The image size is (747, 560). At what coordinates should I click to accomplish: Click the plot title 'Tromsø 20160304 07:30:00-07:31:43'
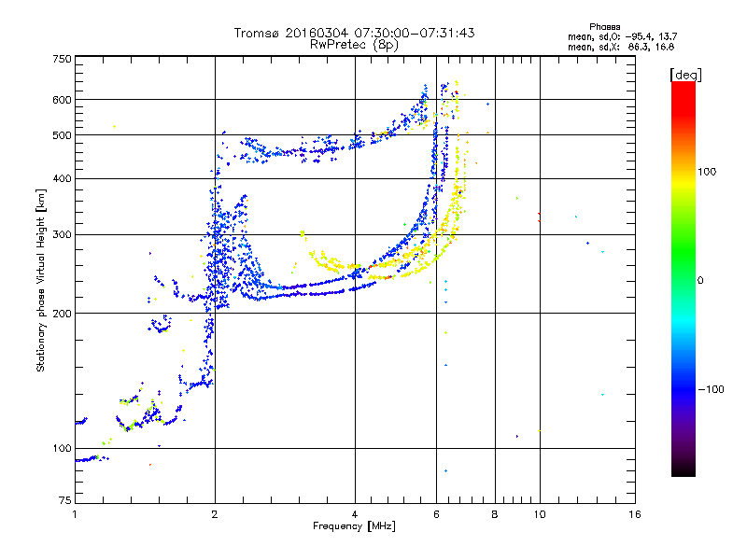tap(354, 33)
